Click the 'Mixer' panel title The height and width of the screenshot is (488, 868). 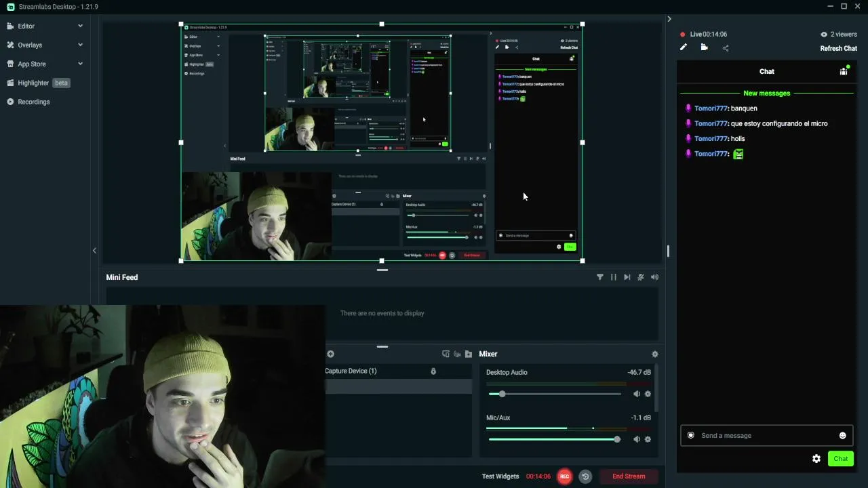[x=488, y=354]
